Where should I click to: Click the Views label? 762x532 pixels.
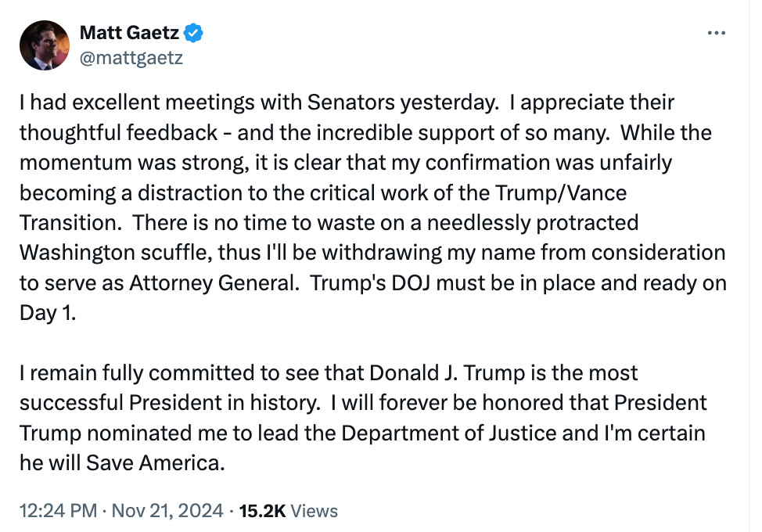314,511
